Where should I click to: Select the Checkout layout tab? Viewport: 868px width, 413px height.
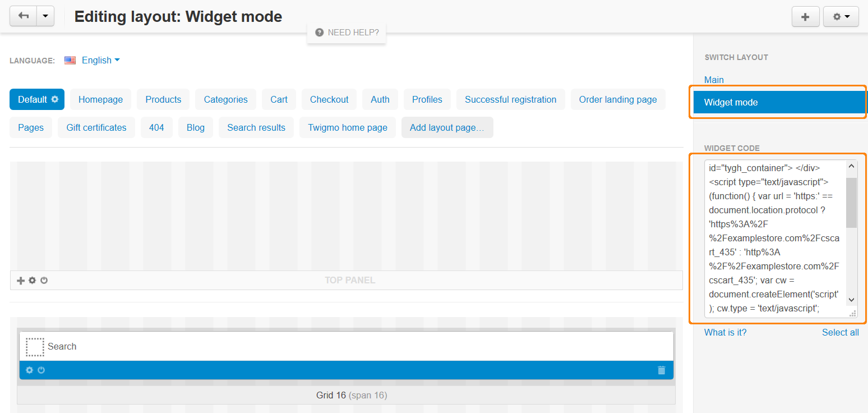pyautogui.click(x=329, y=99)
